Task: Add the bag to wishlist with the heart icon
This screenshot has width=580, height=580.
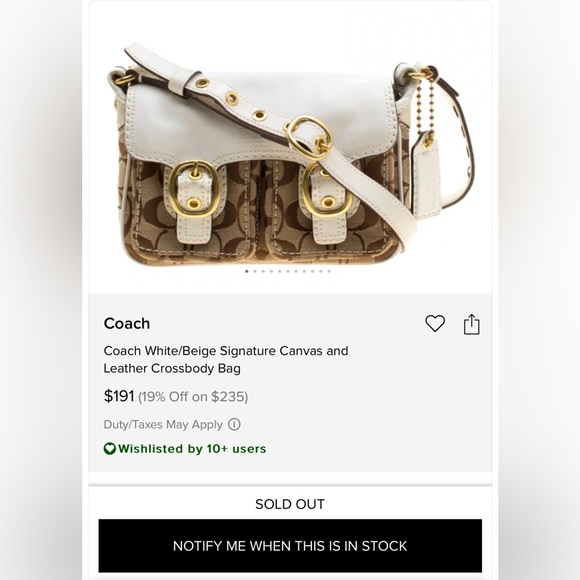Action: [x=435, y=323]
